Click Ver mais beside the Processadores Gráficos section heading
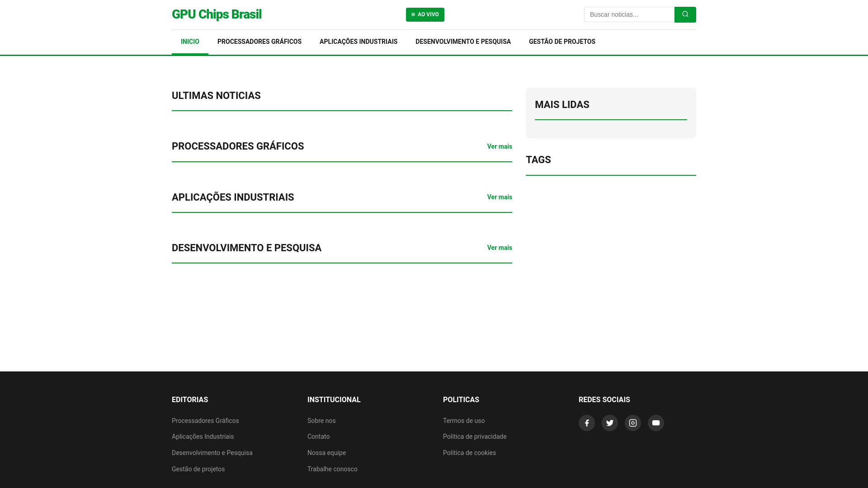 click(x=500, y=146)
